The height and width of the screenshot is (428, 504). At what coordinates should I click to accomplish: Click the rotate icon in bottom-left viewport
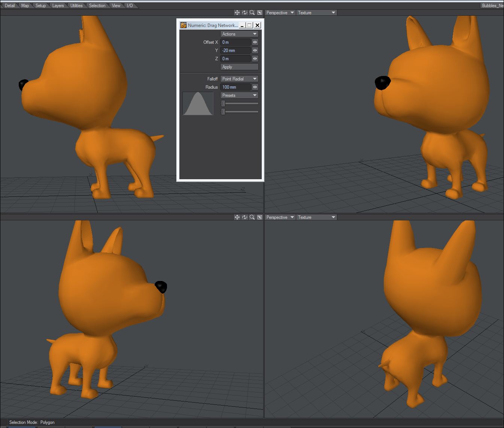tap(245, 217)
